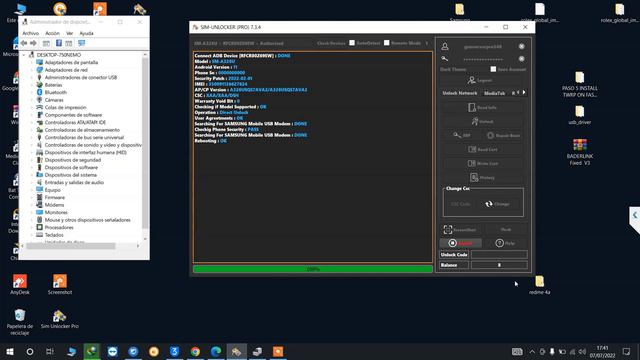Toggle the AutoDetect checkbox
This screenshot has width=640, height=360.
(x=352, y=43)
